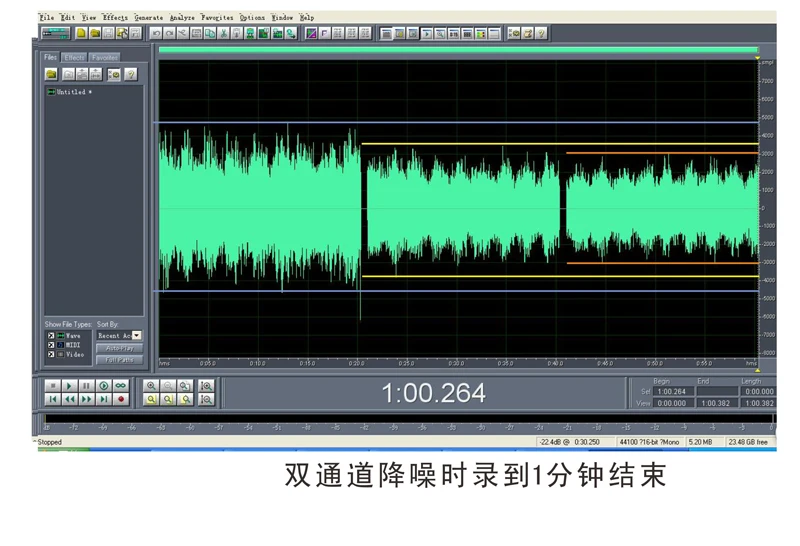800x546 pixels.
Task: Click the New file toolbar icon
Action: coord(81,34)
